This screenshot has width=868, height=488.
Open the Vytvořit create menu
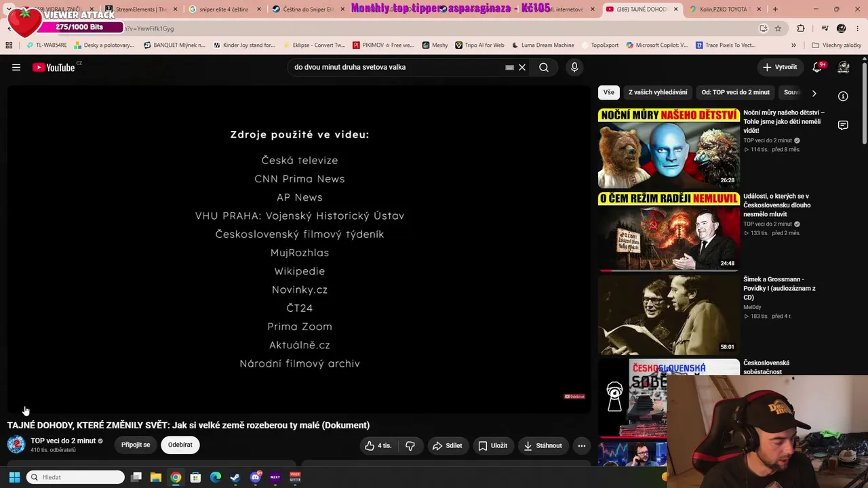[x=780, y=67]
